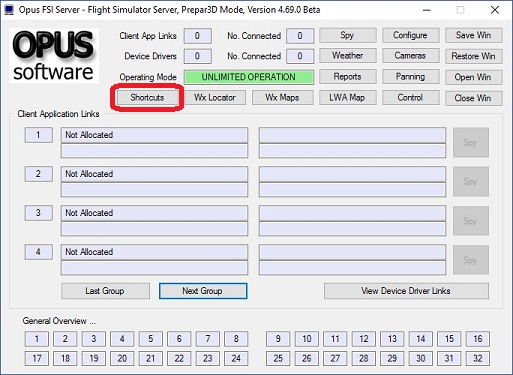Click the Spy button for link 4
Viewport: 513px width, 375px height.
471,260
